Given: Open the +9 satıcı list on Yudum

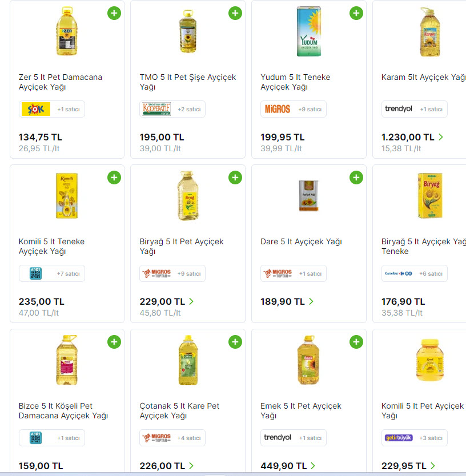Looking at the screenshot, I should (304, 108).
